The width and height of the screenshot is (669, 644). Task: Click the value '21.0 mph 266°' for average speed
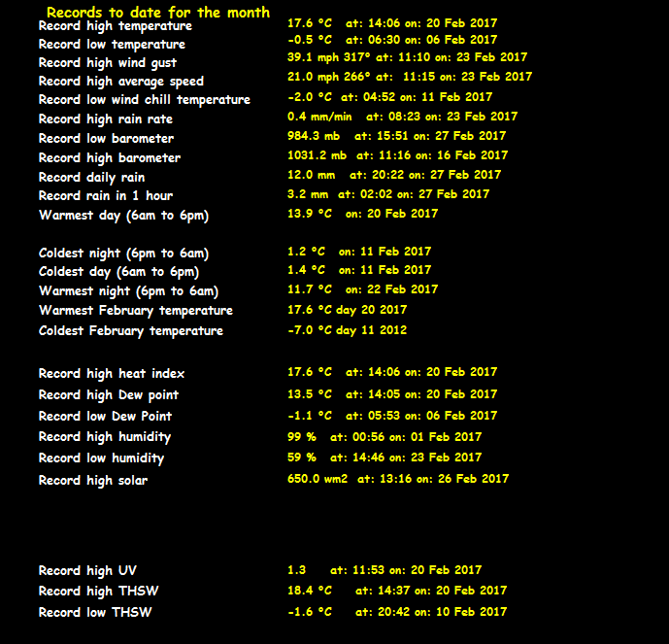[328, 77]
